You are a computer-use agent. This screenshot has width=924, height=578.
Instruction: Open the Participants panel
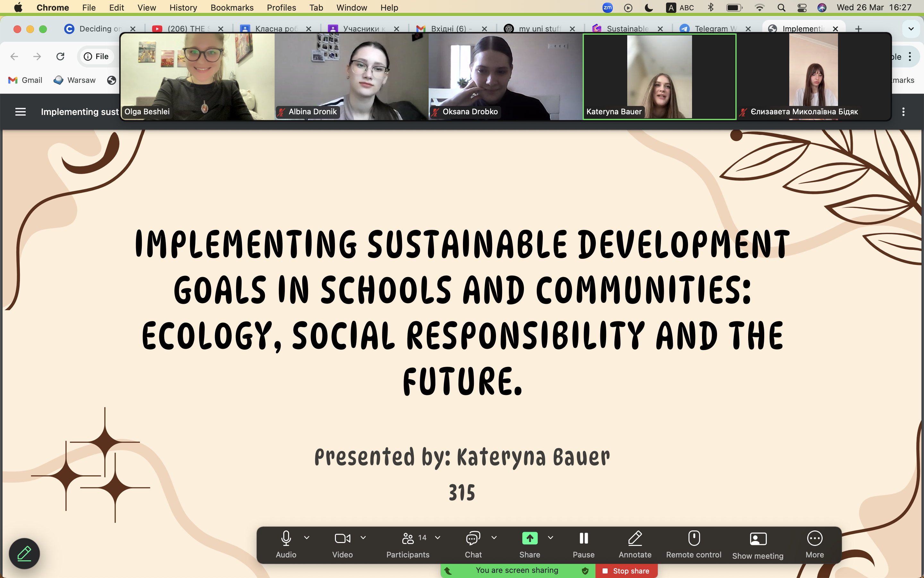click(x=407, y=544)
